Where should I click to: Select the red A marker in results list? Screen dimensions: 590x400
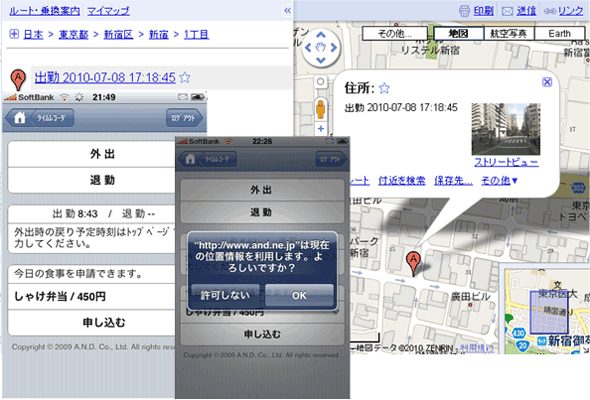18,79
